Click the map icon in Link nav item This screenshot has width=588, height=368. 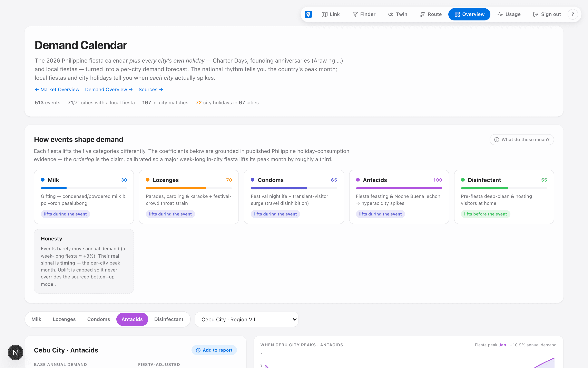pos(324,14)
